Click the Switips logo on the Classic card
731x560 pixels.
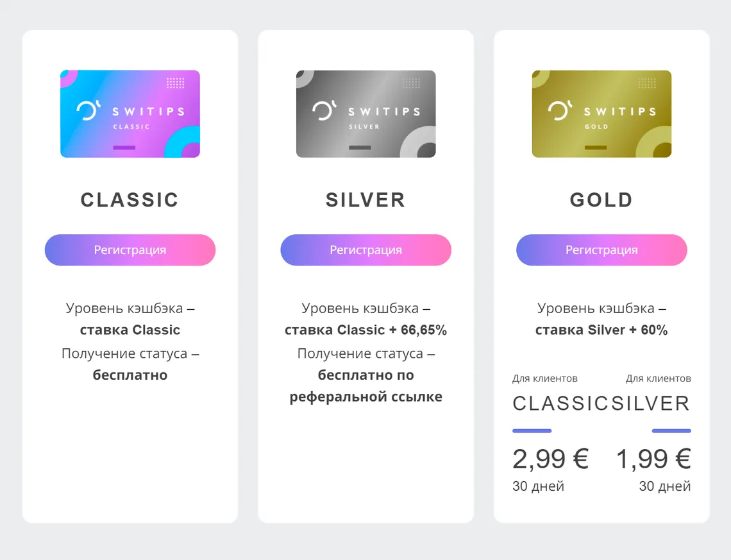point(88,110)
